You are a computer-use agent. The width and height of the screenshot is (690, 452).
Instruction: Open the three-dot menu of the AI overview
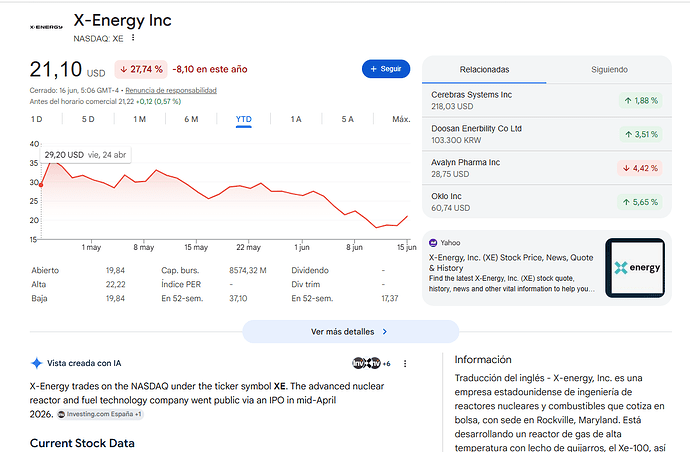(x=405, y=364)
